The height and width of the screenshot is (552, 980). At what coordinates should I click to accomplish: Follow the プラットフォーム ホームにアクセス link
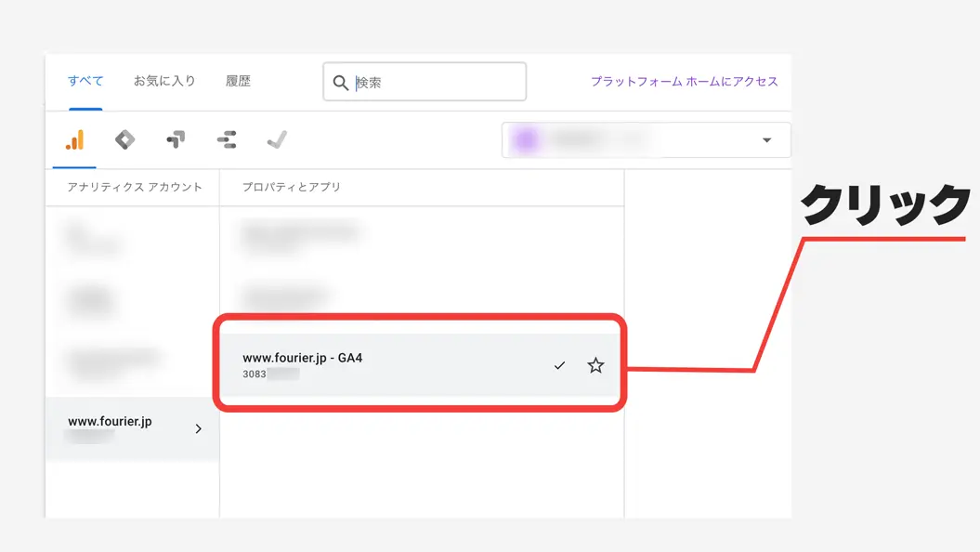[685, 81]
